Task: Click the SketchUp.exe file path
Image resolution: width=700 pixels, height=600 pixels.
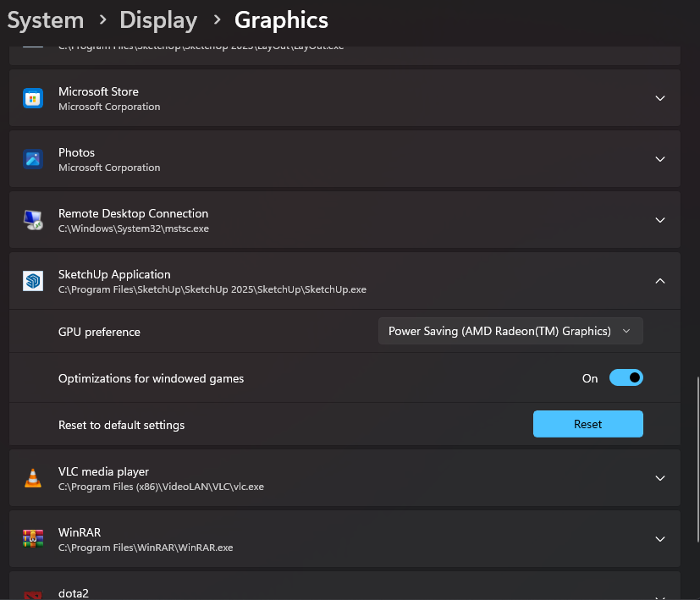Action: 212,289
